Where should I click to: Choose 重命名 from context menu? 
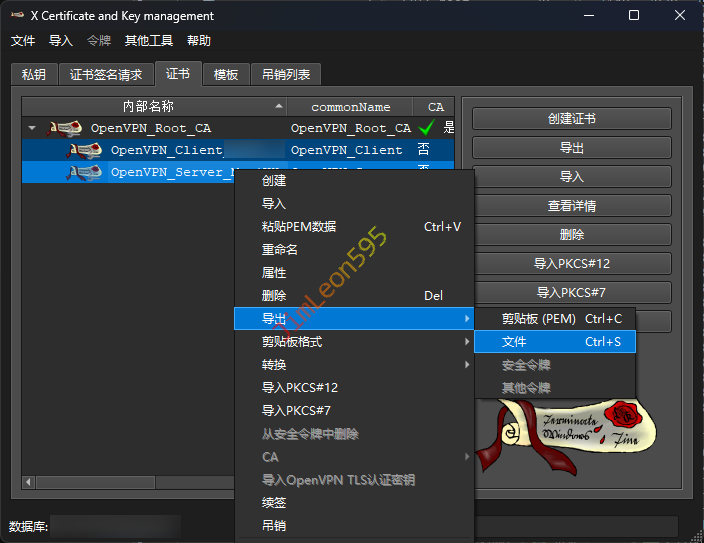(280, 250)
